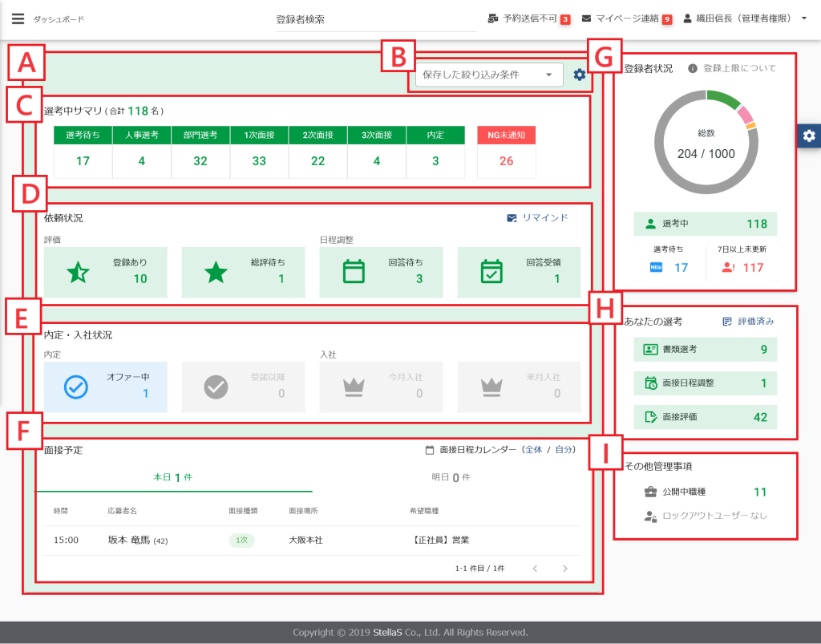Open the blue settings tab on right edge

(x=809, y=136)
